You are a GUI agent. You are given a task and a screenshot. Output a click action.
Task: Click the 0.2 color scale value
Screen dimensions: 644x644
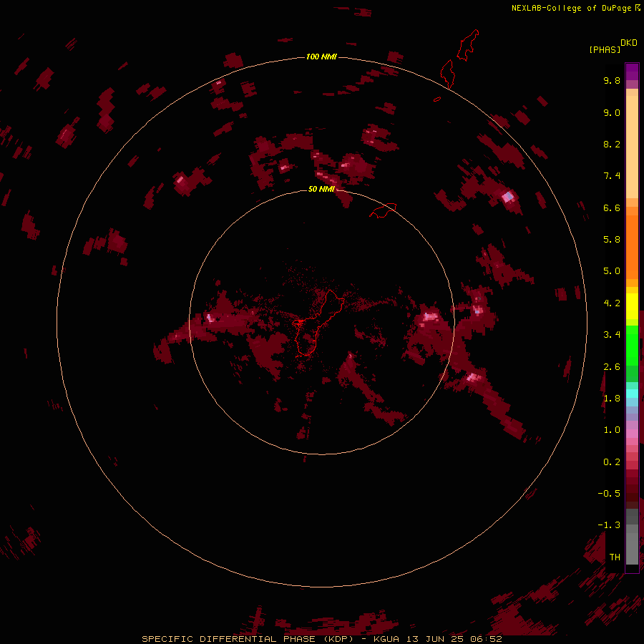612,462
